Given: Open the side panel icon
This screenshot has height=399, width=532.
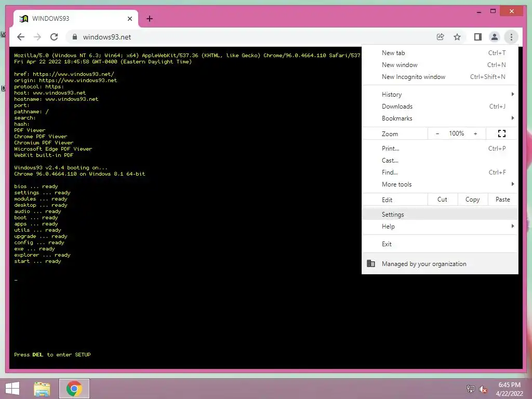Looking at the screenshot, I should (x=478, y=37).
